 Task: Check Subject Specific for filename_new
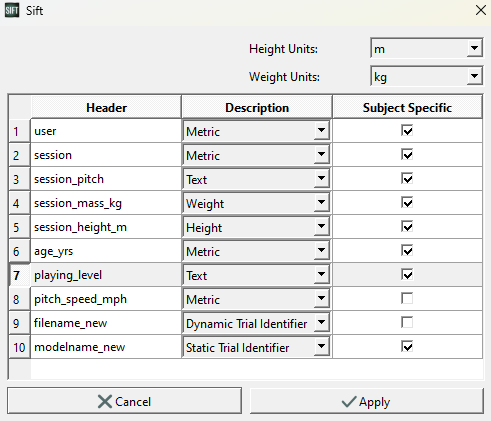click(407, 323)
